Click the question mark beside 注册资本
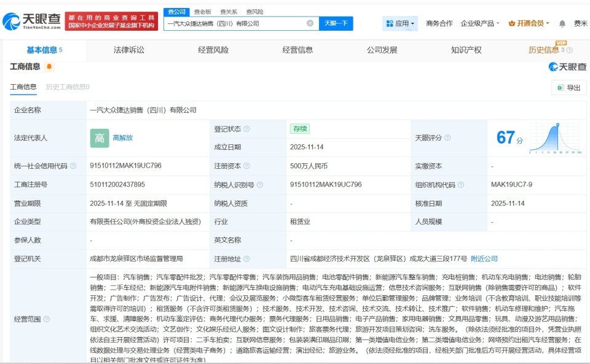 tap(246, 165)
